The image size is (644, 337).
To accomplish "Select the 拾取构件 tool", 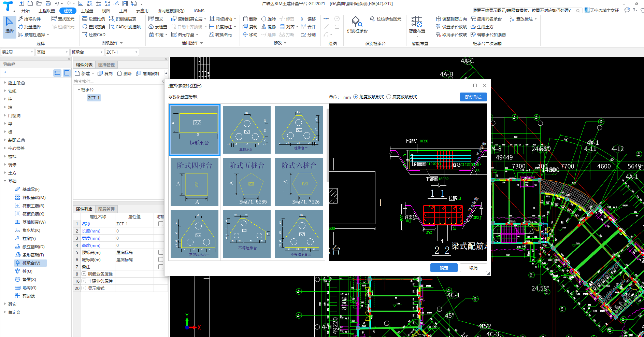I will tap(29, 19).
